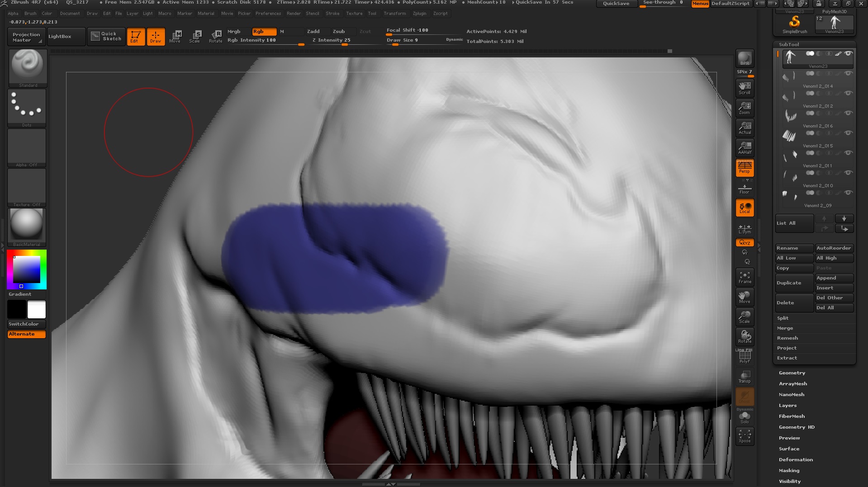Viewport: 868px width, 487px height.
Task: Switch to Scale transform mode in top shelf
Action: (x=195, y=36)
